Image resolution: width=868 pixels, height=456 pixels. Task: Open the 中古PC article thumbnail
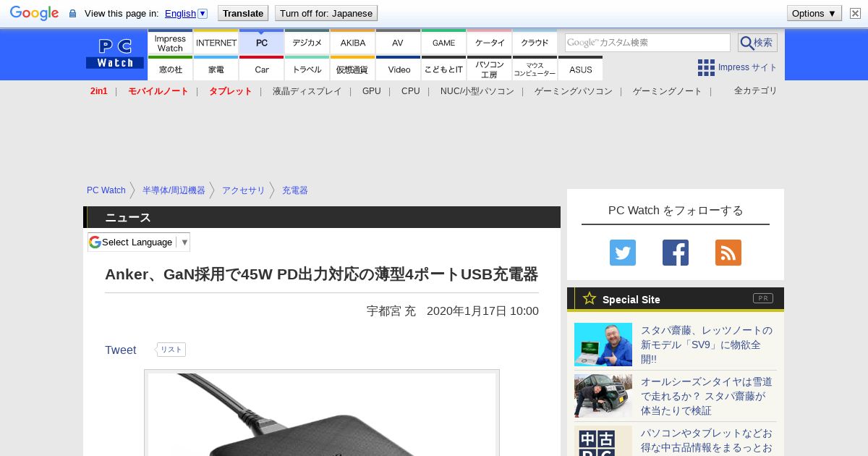(x=603, y=441)
